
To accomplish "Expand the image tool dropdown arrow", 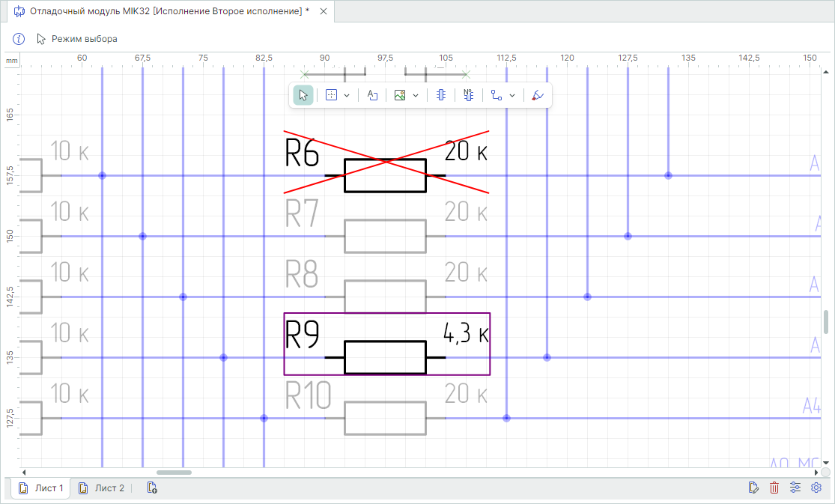I will click(x=416, y=95).
